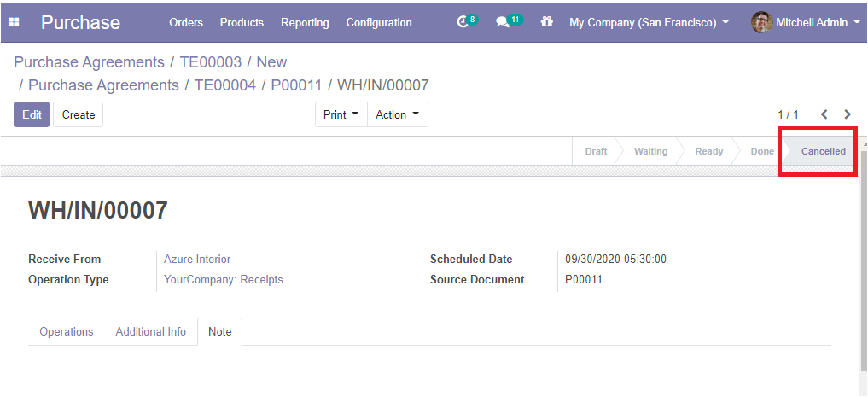The width and height of the screenshot is (868, 397).
Task: Click the Done status stage
Action: coord(761,151)
